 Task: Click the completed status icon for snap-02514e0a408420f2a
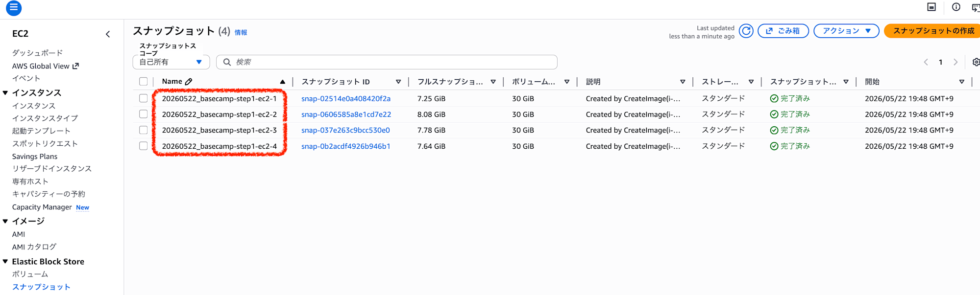click(774, 99)
